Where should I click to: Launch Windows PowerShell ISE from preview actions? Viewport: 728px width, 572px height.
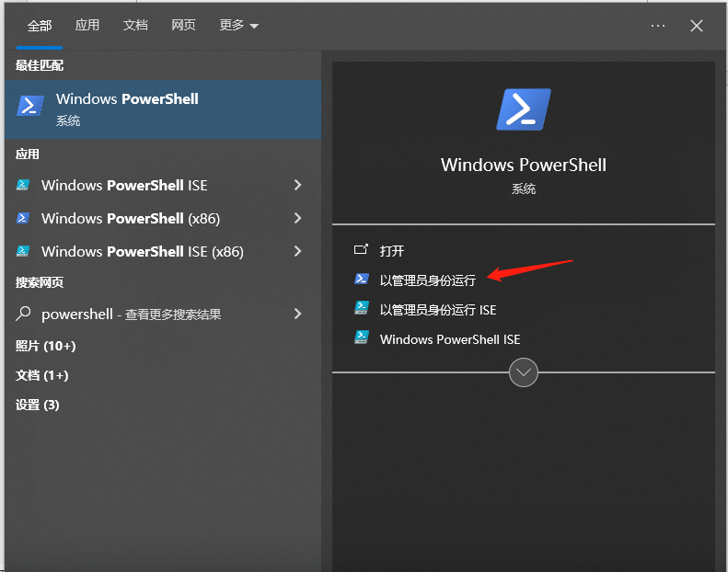point(450,339)
